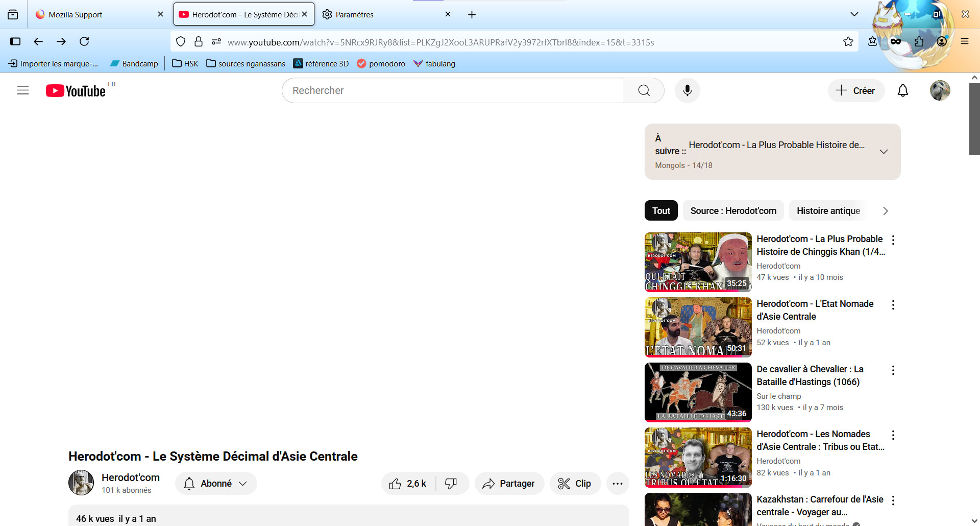Go to YouTube home via logo
The height and width of the screenshot is (526, 980).
(76, 91)
